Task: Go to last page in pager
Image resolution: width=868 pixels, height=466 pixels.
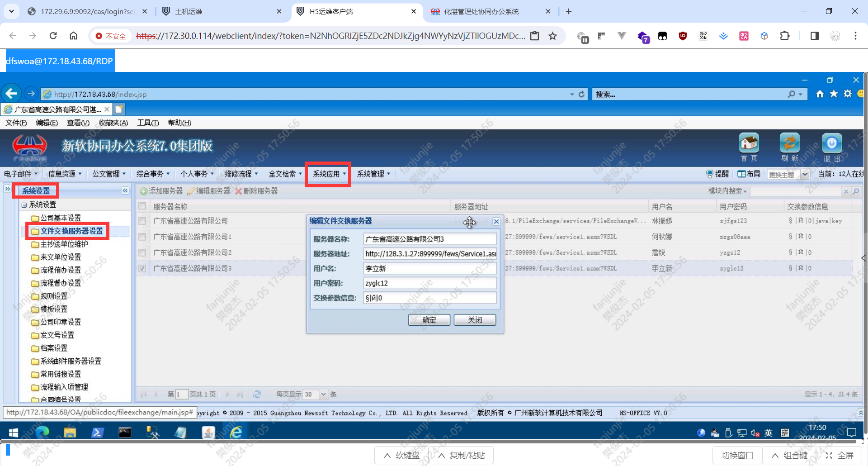Action: pyautogui.click(x=240, y=394)
